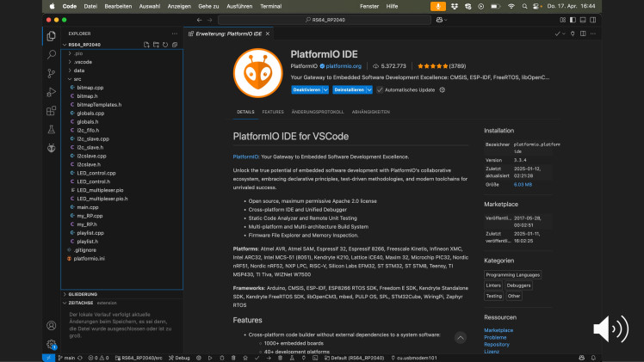The width and height of the screenshot is (644, 362).
Task: Open the platformio.org publisher link
Action: click(x=341, y=65)
